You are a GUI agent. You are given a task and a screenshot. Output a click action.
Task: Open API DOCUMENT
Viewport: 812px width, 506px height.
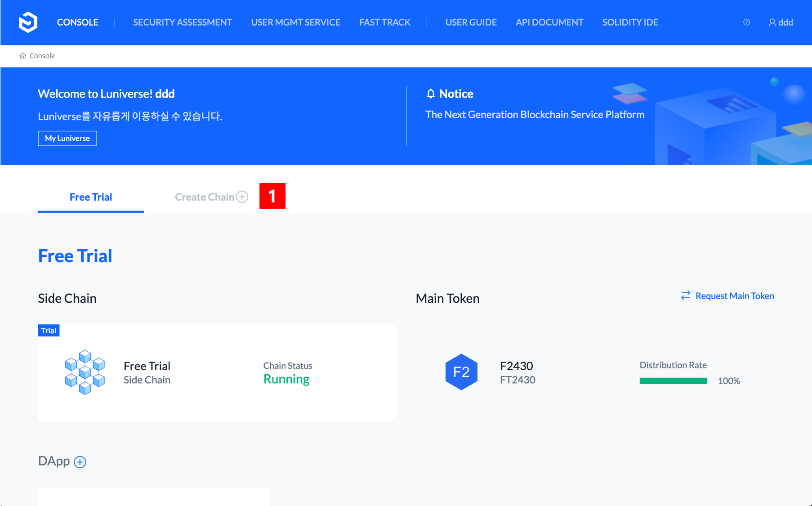tap(549, 22)
